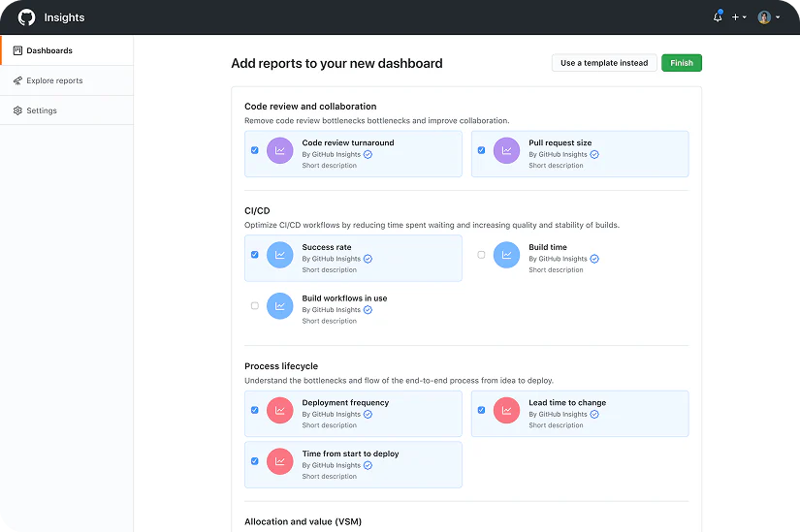
Task: Uncheck Pull request size checkbox
Action: [x=481, y=150]
